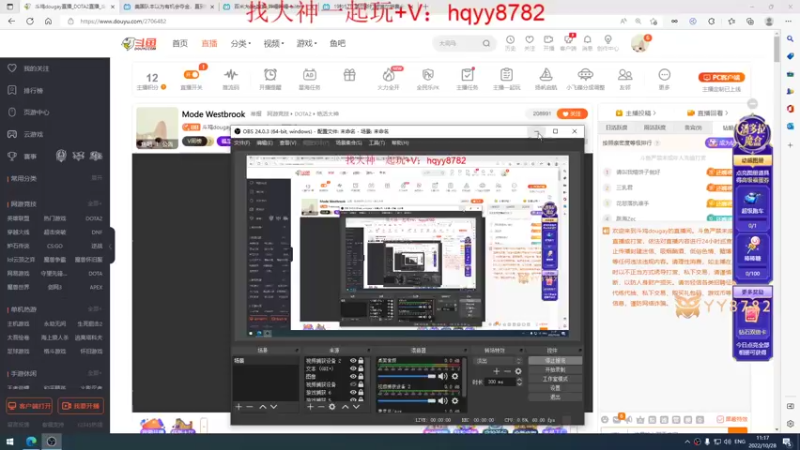This screenshot has width=800, height=450.
Task: Expand 视频 dropdown in top nav
Action: [274, 44]
